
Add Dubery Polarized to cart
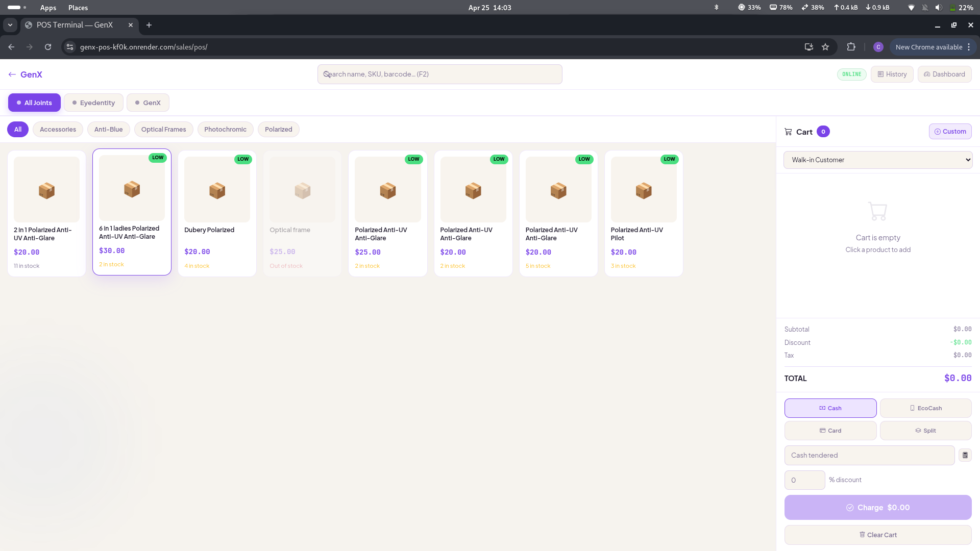coord(217,214)
